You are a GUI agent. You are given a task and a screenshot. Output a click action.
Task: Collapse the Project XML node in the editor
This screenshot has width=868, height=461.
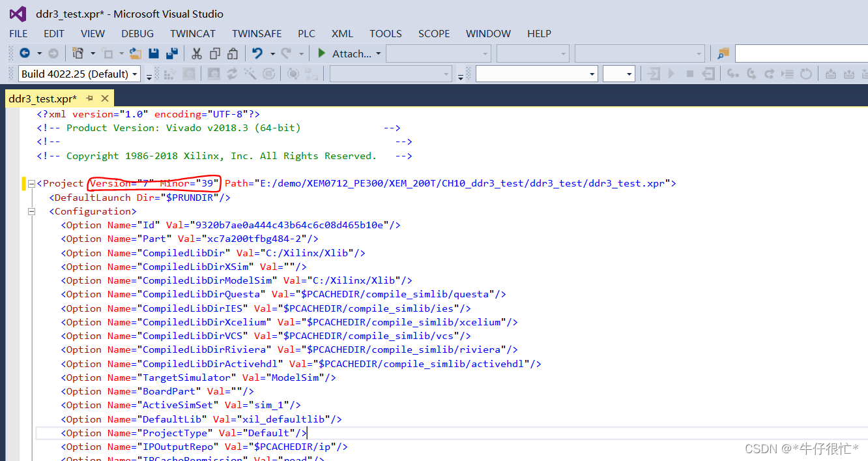(x=31, y=184)
